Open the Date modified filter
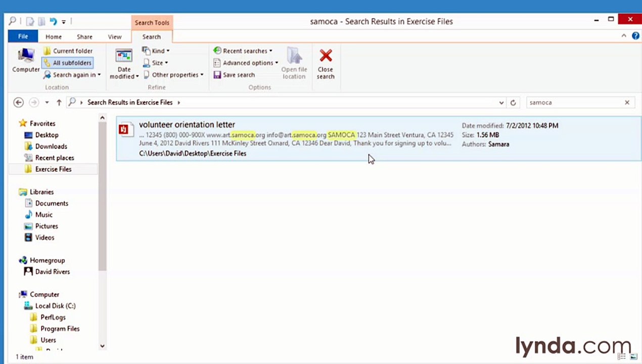The image size is (642, 364). [x=124, y=64]
